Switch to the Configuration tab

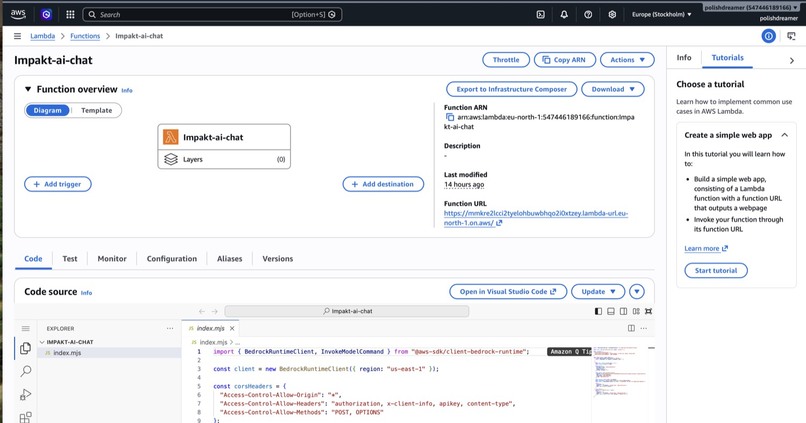pos(172,259)
